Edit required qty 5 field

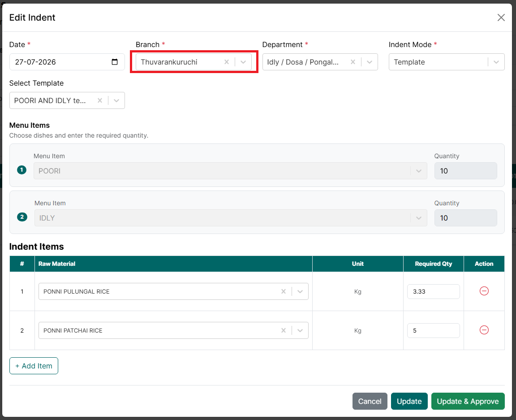coord(434,330)
